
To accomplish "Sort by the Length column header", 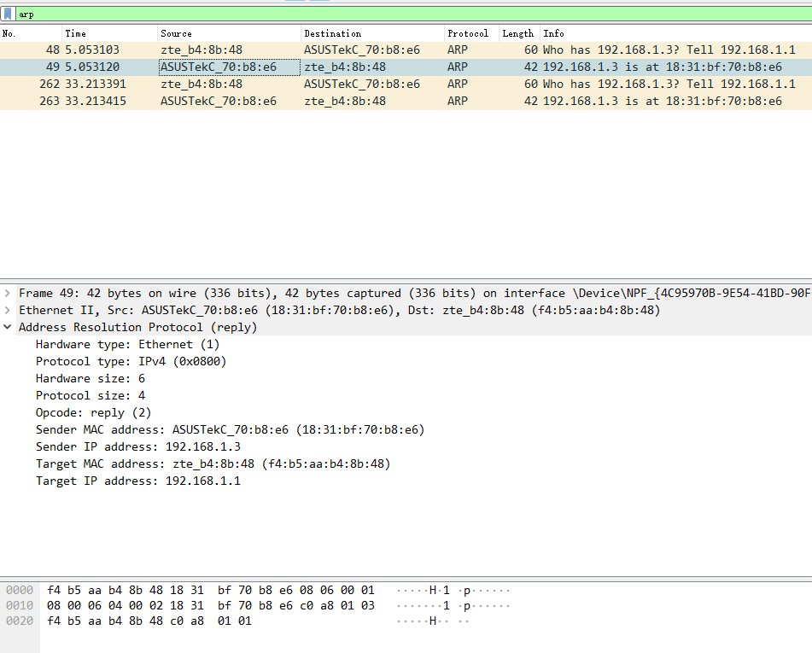I will tap(517, 33).
